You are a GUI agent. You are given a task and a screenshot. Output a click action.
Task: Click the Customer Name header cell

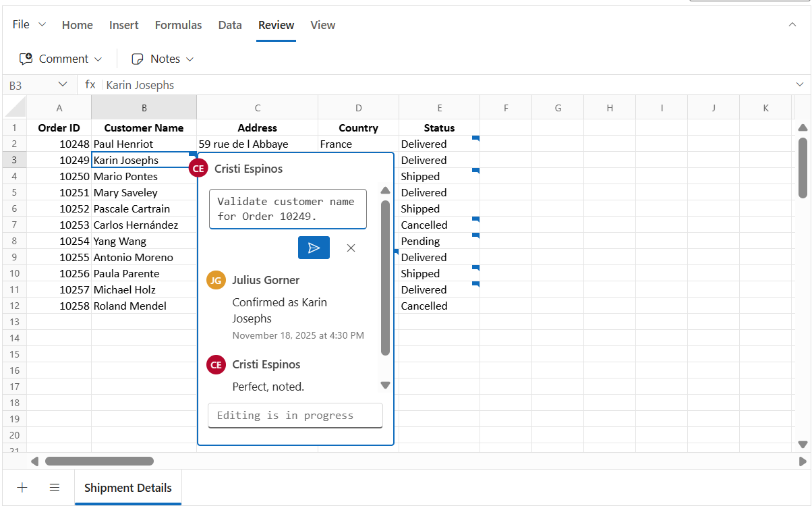tap(144, 128)
